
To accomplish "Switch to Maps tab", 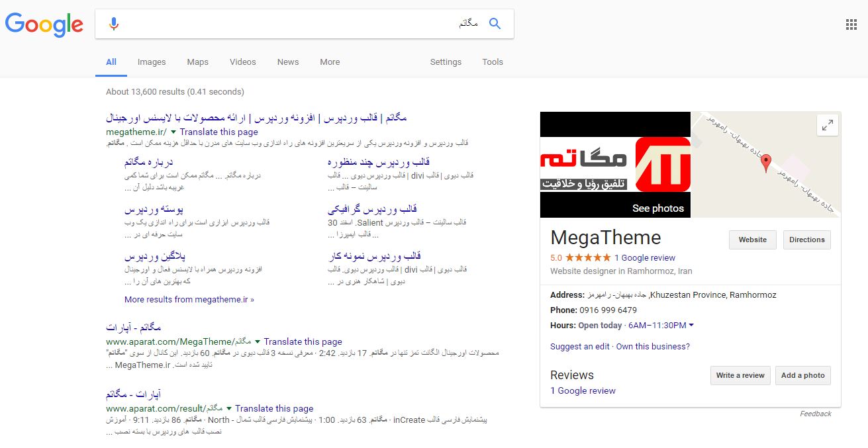I will point(197,62).
